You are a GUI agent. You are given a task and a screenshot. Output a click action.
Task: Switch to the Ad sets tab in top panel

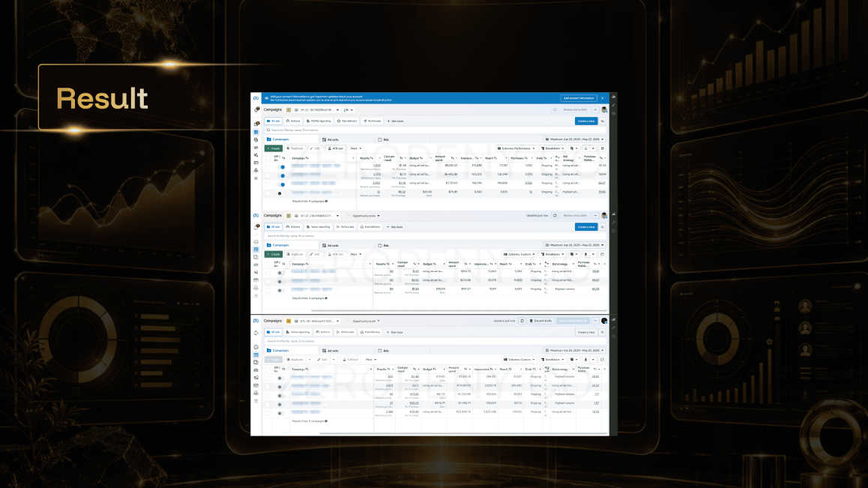331,139
